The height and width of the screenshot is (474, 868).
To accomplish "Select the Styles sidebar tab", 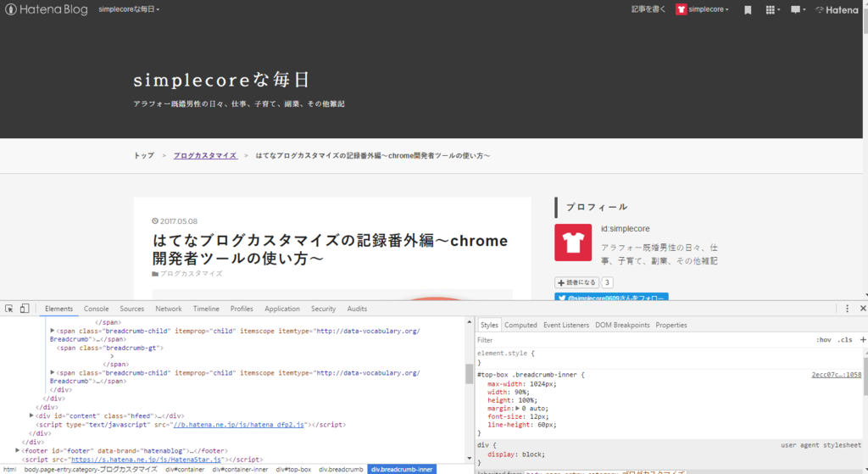I will click(489, 325).
